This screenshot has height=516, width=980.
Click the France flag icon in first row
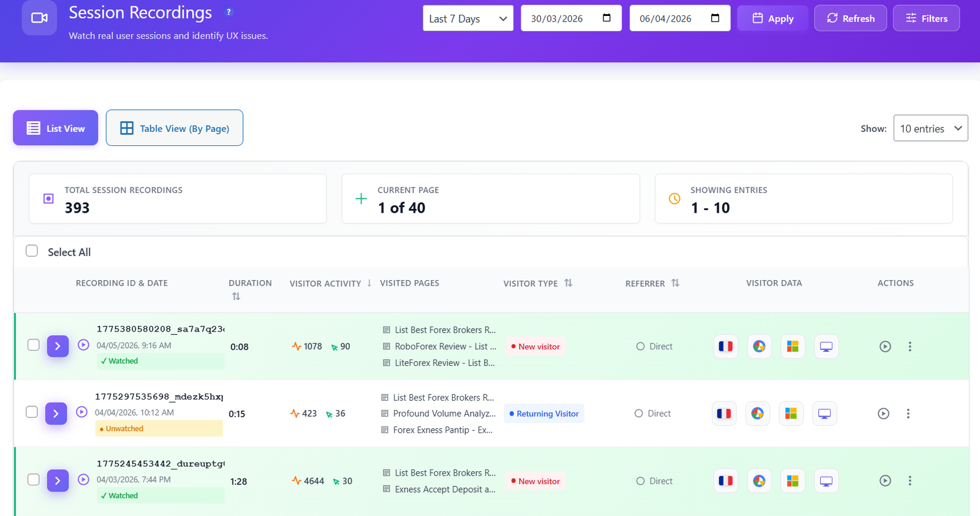pyautogui.click(x=726, y=347)
